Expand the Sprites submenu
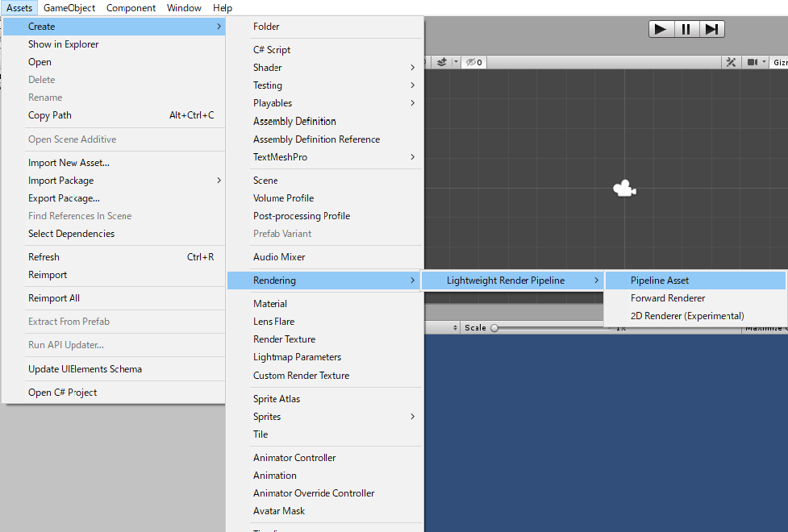The height and width of the screenshot is (532, 788). pyautogui.click(x=325, y=417)
